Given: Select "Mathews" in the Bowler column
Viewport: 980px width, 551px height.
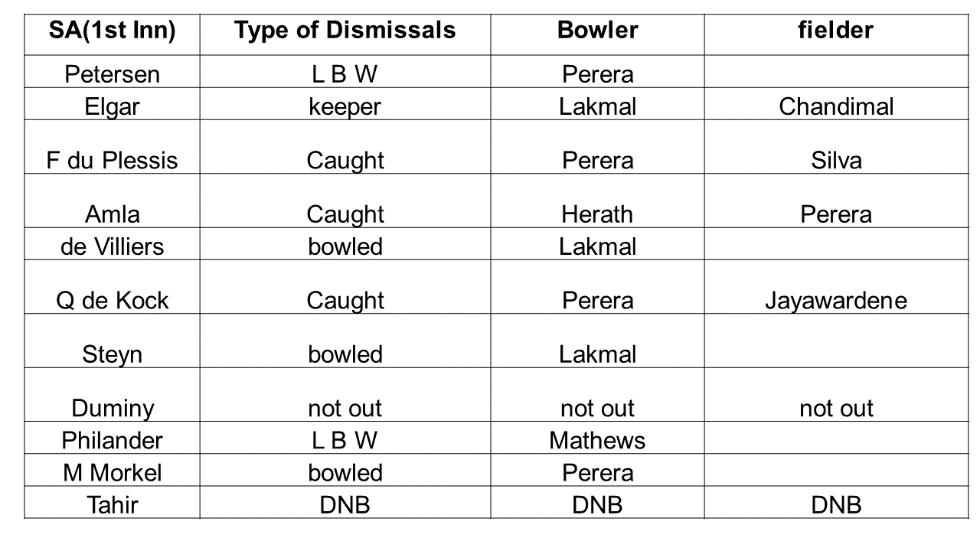Looking at the screenshot, I should pyautogui.click(x=597, y=440).
